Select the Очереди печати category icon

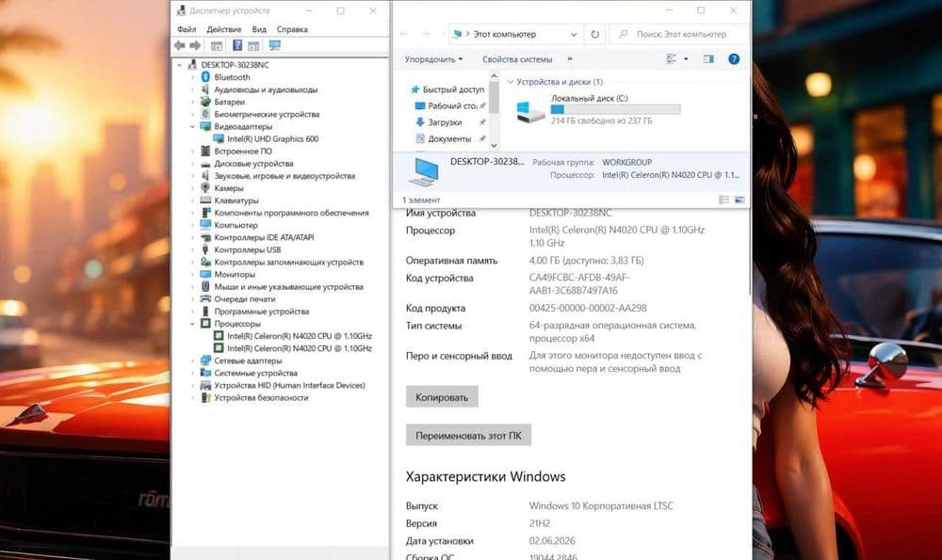(205, 299)
